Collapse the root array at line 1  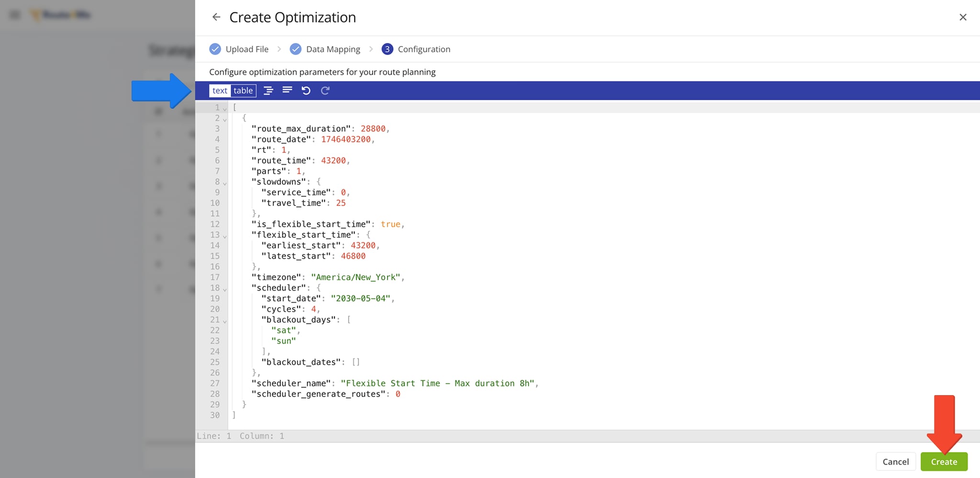[x=224, y=109]
